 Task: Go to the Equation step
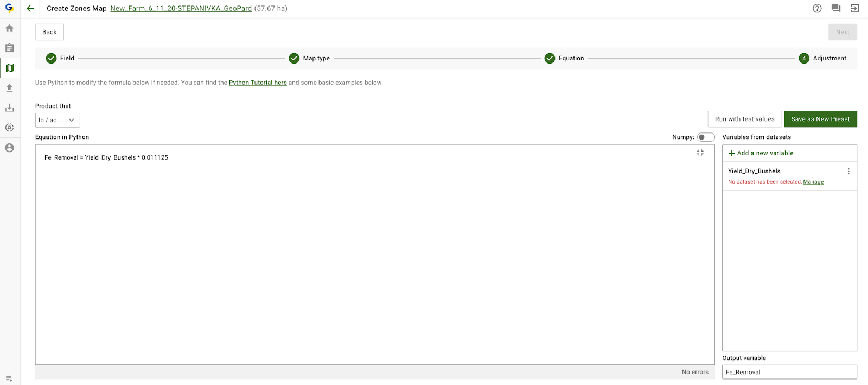(564, 58)
